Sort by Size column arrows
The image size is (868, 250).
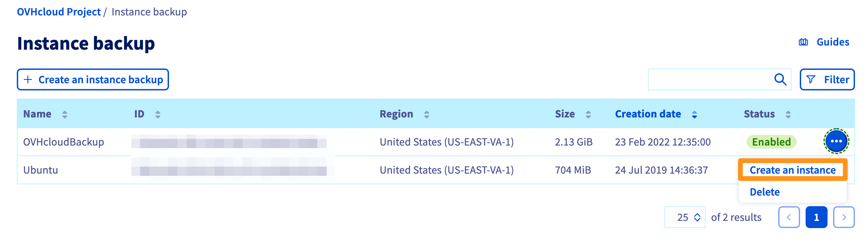(x=588, y=114)
